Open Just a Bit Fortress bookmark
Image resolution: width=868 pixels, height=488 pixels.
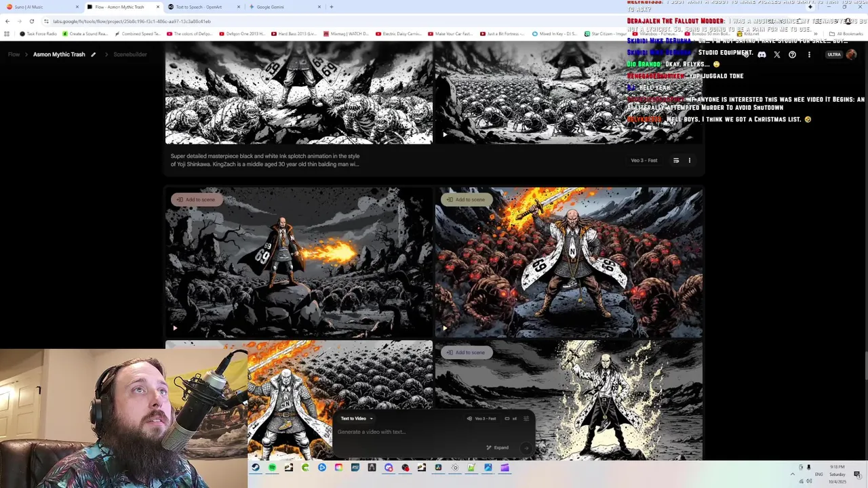click(x=503, y=34)
